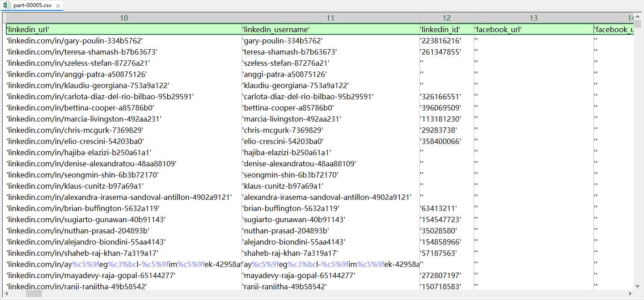
Task: Click the 'klaus-cunitz-b97a69a1' username cell
Action: [x=330, y=186]
